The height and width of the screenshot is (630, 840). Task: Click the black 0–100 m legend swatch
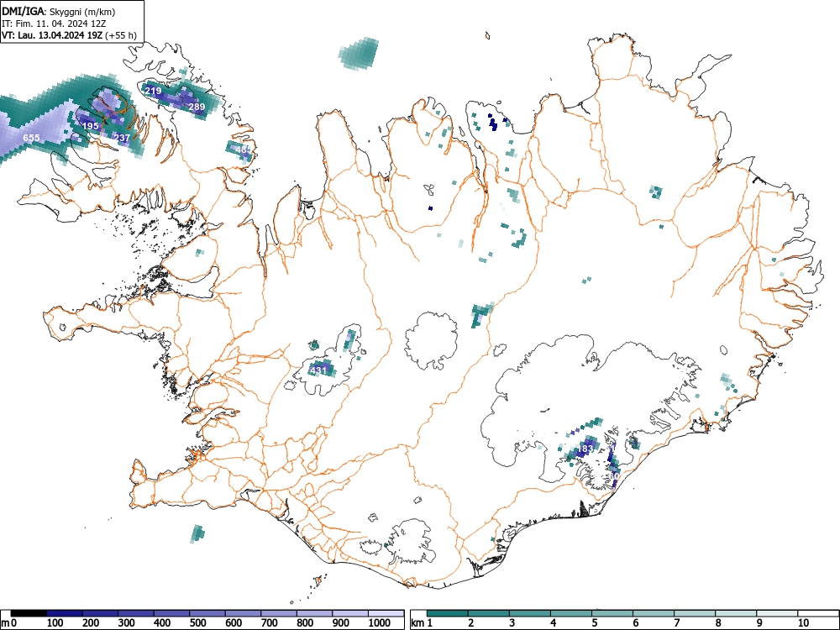29,613
